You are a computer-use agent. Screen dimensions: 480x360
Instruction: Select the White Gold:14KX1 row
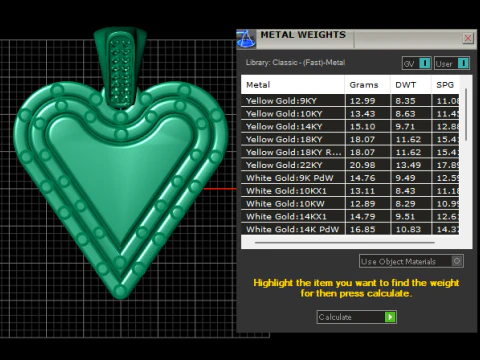[350, 217]
